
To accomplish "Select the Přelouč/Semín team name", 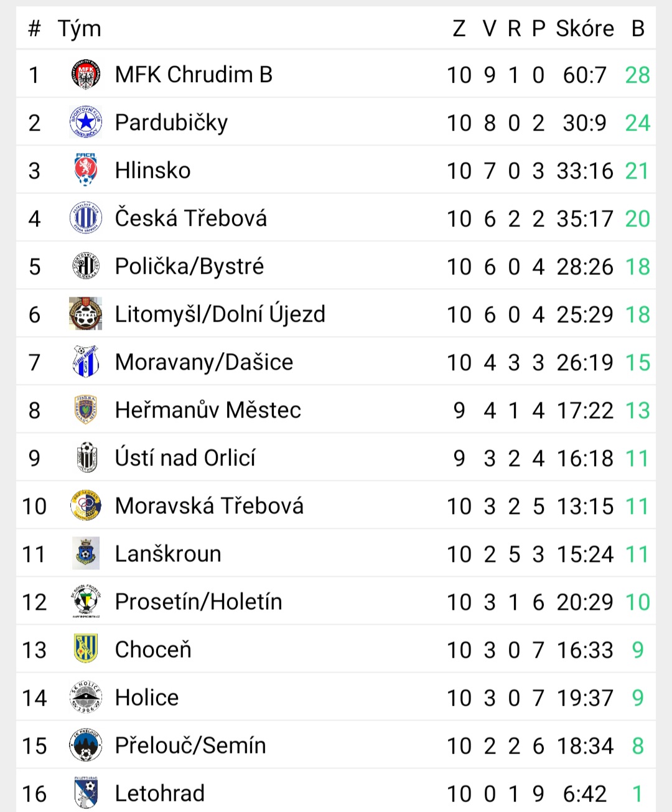I will [190, 745].
